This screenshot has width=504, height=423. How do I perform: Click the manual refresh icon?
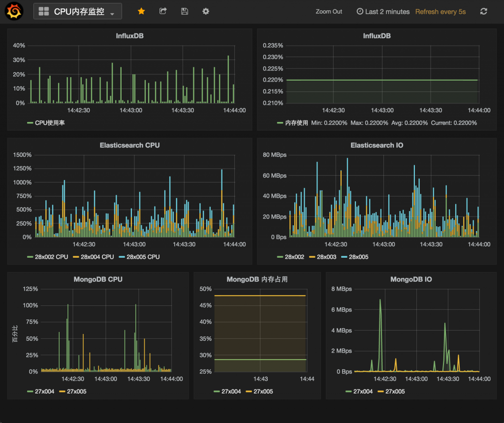tap(484, 11)
